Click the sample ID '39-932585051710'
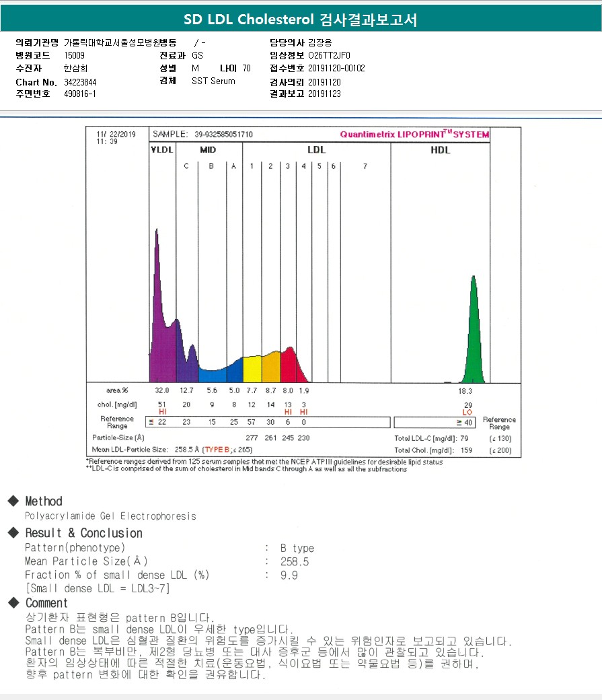The width and height of the screenshot is (602, 700). (223, 135)
